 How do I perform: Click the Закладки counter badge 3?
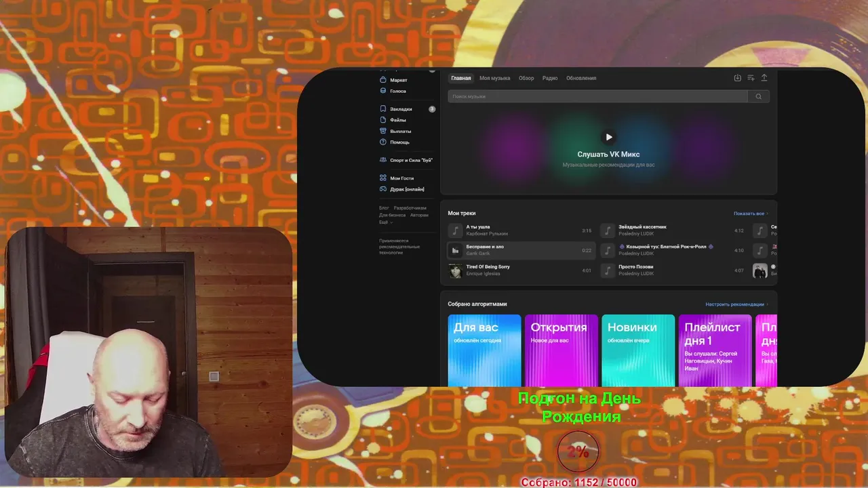[x=432, y=108]
